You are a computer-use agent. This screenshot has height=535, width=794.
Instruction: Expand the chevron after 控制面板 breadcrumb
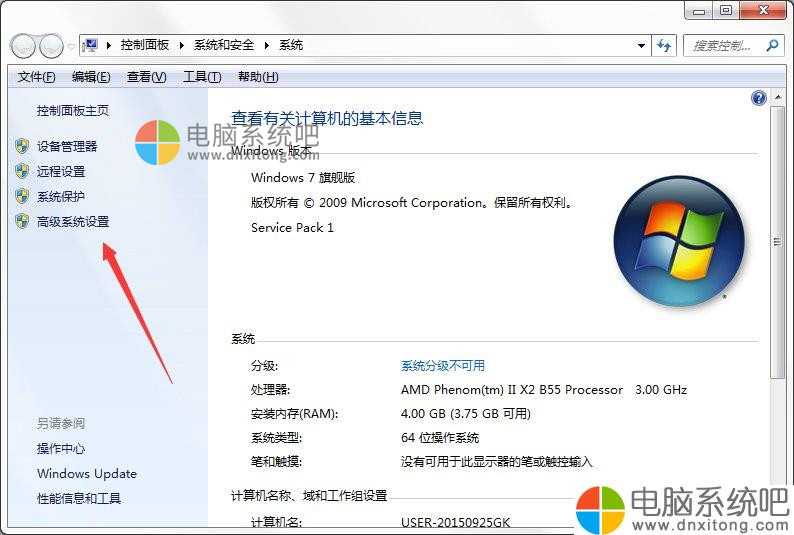[181, 45]
